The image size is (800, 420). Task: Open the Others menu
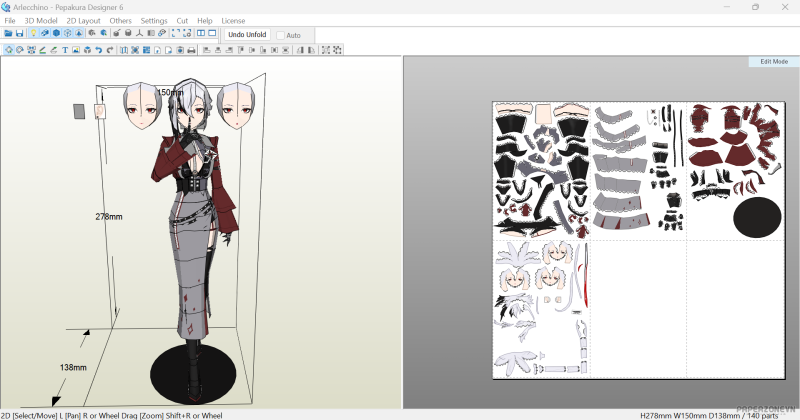tap(120, 21)
